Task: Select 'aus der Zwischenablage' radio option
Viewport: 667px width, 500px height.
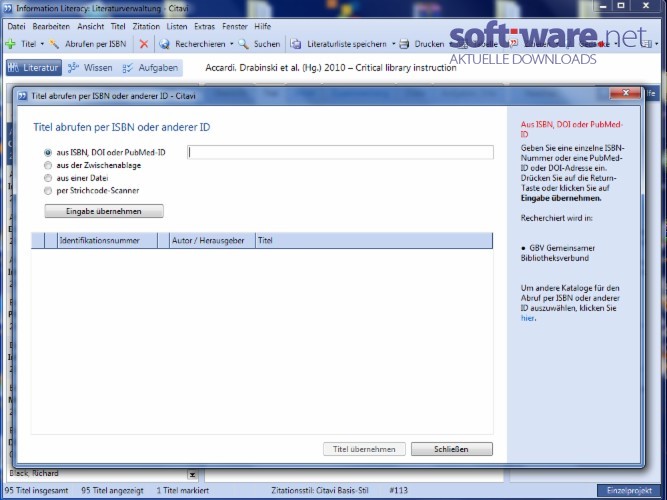Action: (x=48, y=166)
